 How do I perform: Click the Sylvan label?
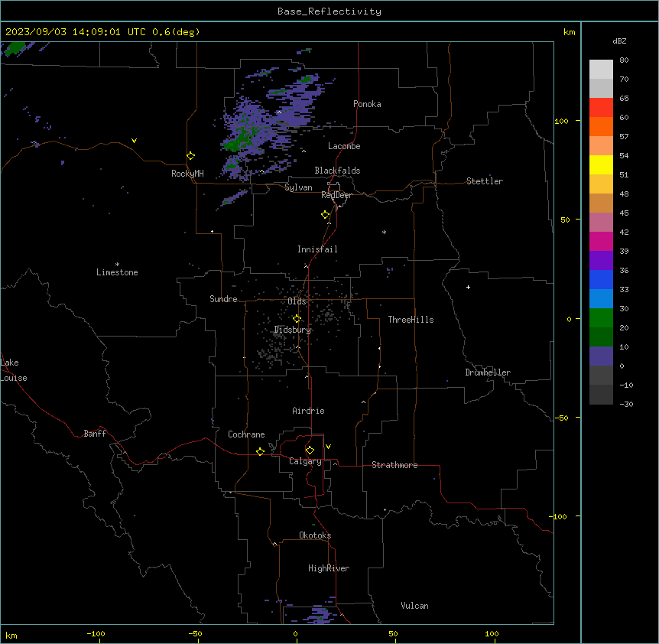[298, 187]
